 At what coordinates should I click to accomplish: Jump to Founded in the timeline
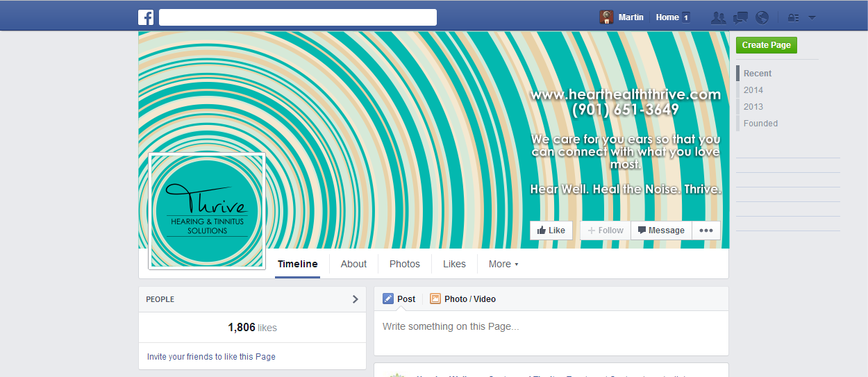pyautogui.click(x=760, y=124)
